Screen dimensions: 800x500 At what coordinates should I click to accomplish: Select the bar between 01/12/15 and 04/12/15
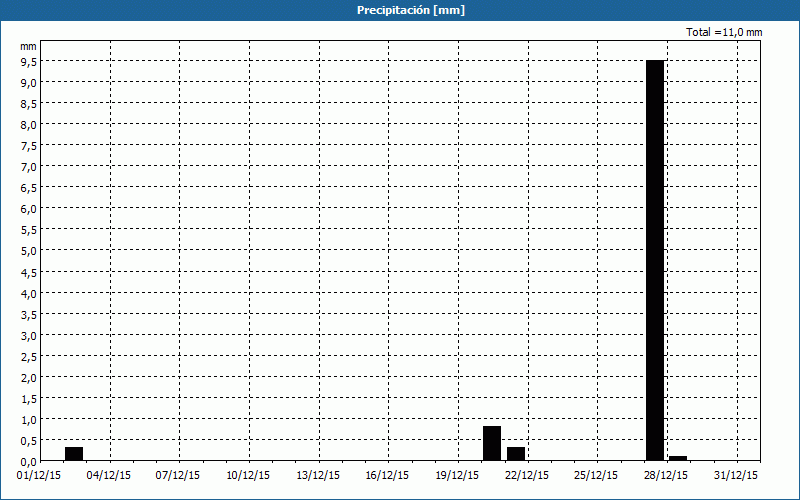click(74, 454)
